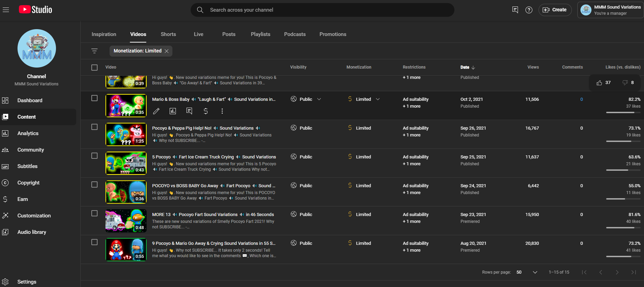Open Community in the sidebar

pos(38,150)
